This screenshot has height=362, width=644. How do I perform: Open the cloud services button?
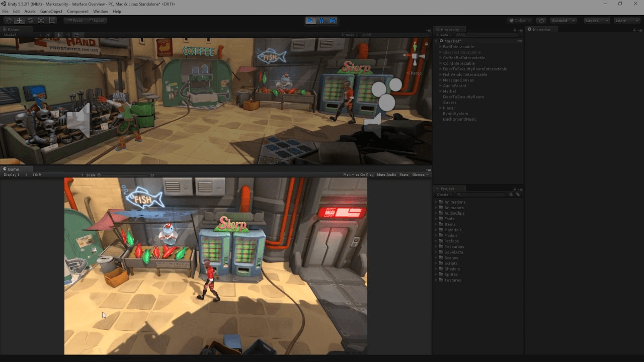(541, 21)
